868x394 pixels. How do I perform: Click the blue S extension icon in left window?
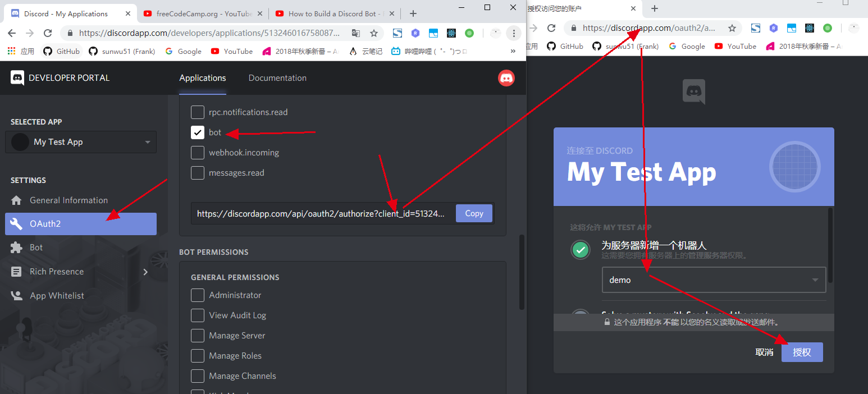398,33
